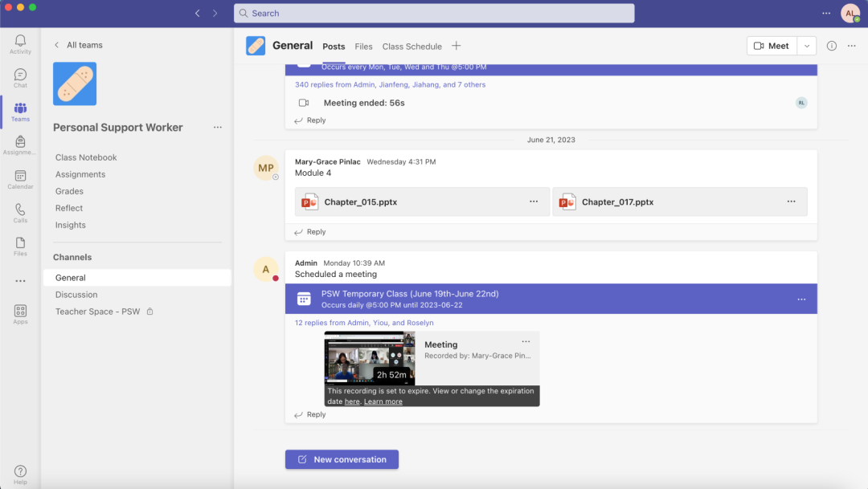Image resolution: width=868 pixels, height=489 pixels.
Task: Open the Files icon in sidebar
Action: 20,246
